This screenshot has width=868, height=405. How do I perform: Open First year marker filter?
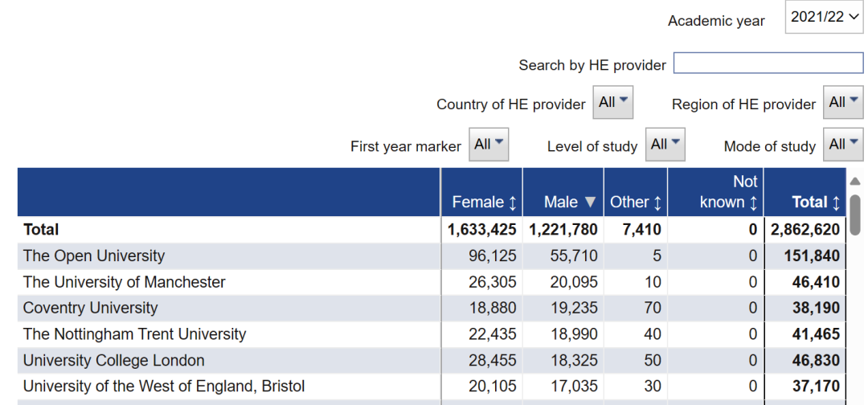489,145
